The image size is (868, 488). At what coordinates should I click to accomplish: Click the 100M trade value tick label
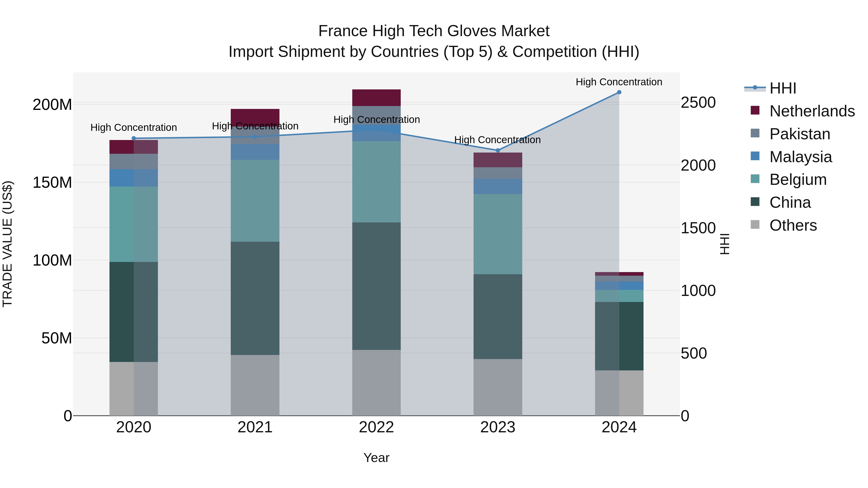[52, 260]
